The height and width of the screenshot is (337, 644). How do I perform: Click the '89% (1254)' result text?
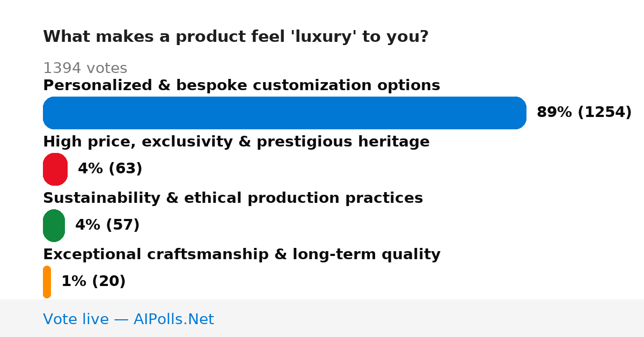(x=584, y=113)
